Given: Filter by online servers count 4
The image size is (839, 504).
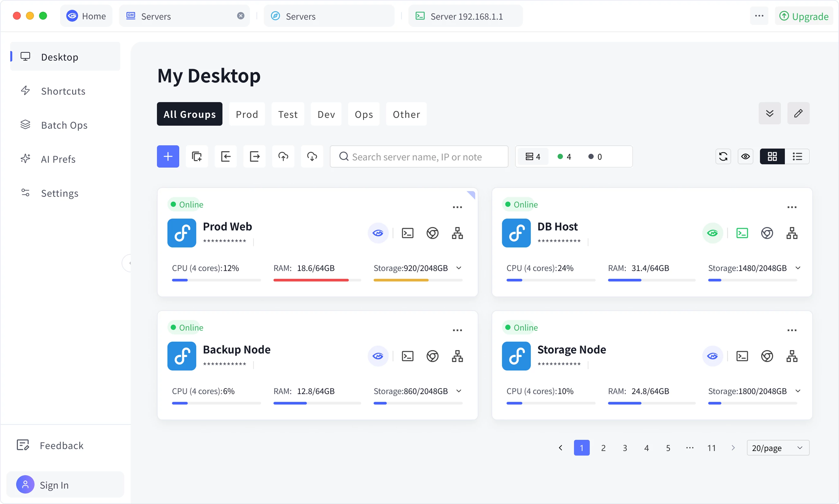Looking at the screenshot, I should click(565, 157).
